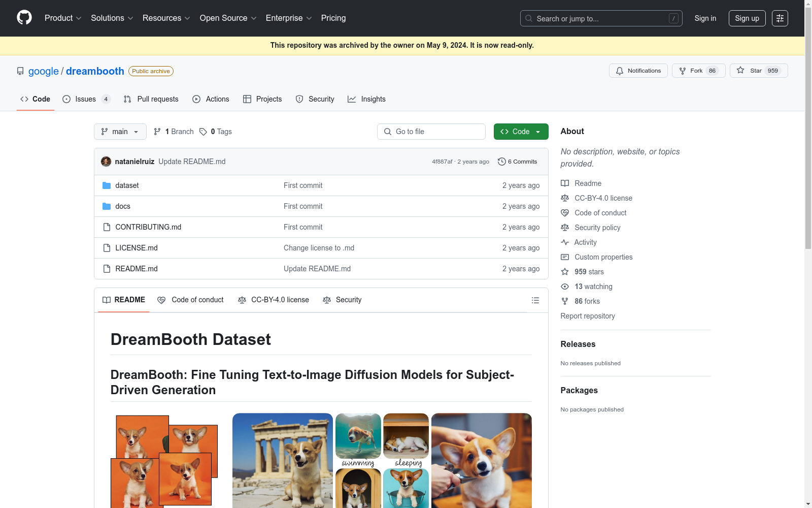Click the watching eye icon
The image size is (812, 508).
point(565,287)
